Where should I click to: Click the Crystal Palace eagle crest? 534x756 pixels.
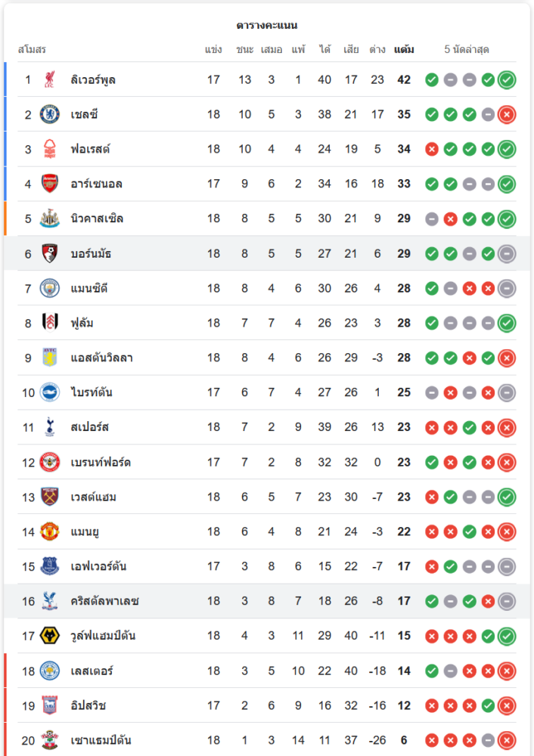click(50, 601)
